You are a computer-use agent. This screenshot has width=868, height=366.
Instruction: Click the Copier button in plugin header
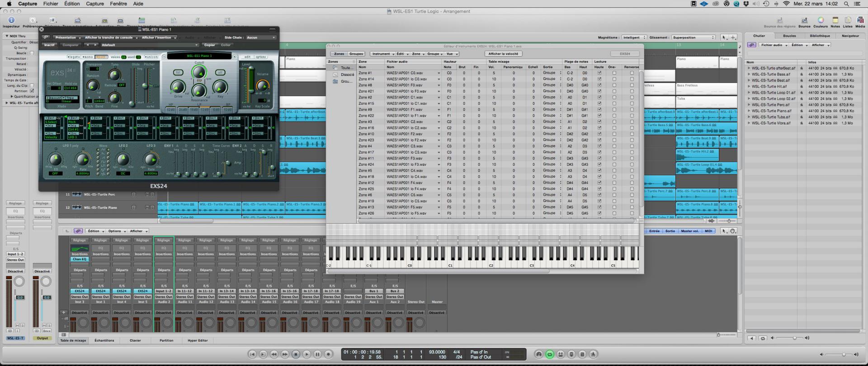click(x=210, y=45)
